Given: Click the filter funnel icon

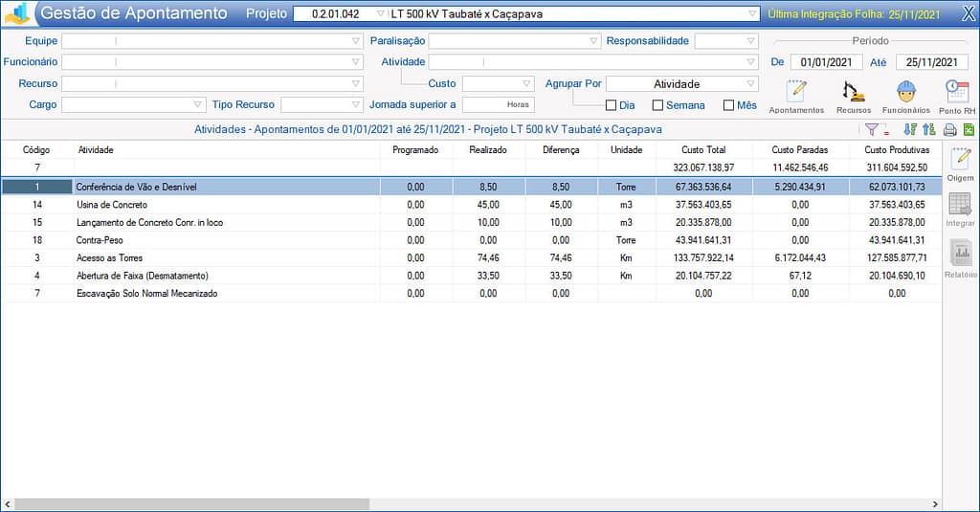Looking at the screenshot, I should 871,129.
